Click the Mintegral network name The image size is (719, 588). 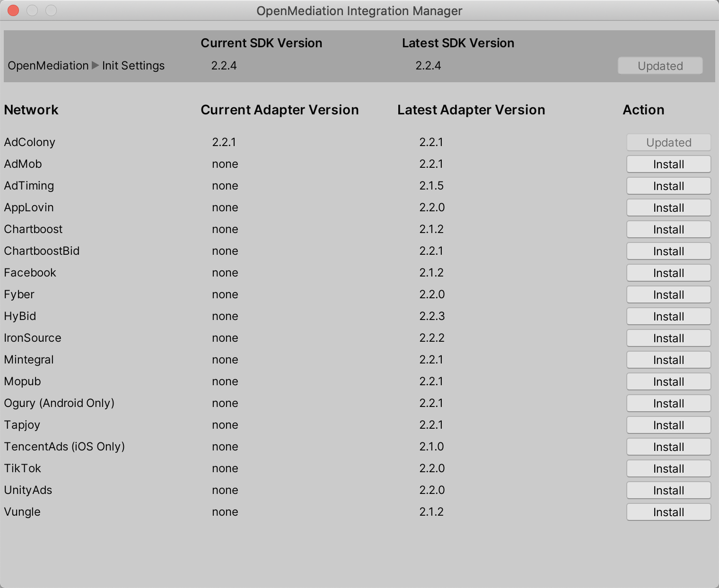pos(29,360)
